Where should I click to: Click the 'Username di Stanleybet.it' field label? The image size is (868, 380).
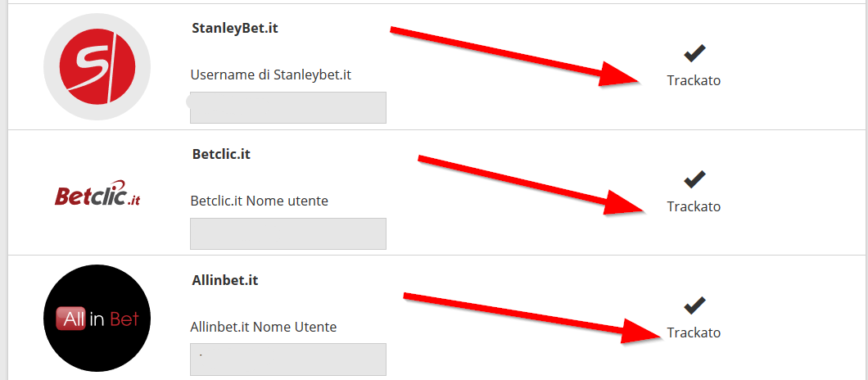point(271,75)
